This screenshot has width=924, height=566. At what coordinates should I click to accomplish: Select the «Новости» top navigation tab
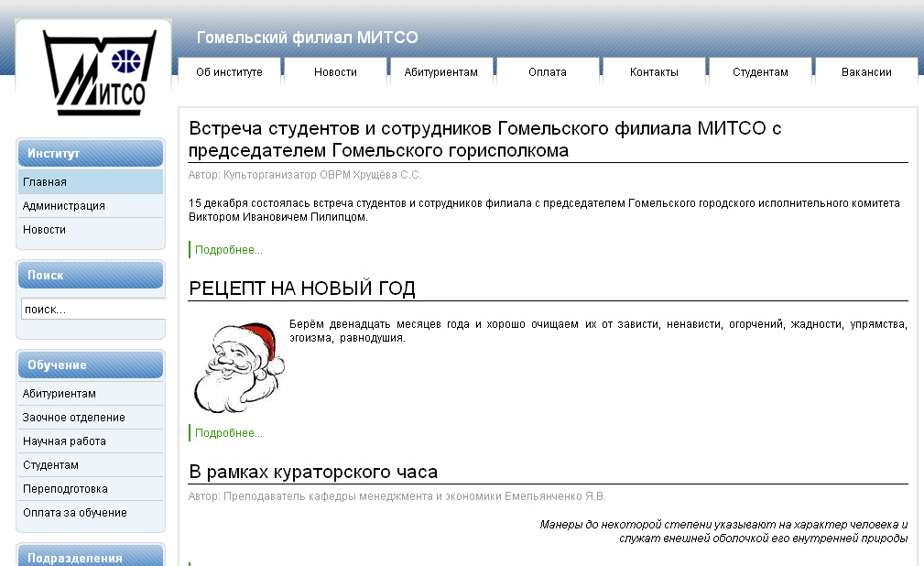coord(335,72)
